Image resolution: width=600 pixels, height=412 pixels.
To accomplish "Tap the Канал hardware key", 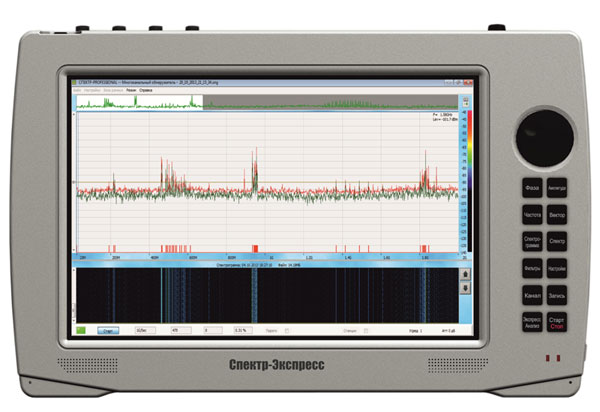I will click(x=532, y=295).
